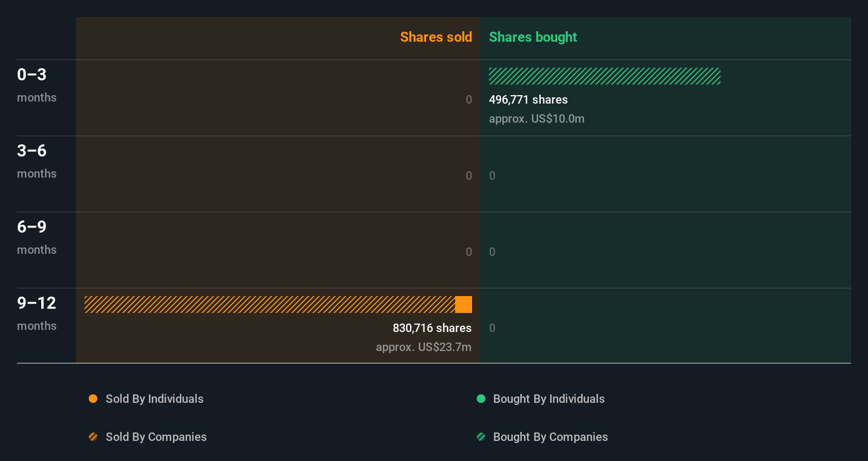Image resolution: width=868 pixels, height=461 pixels.
Task: Click the approx. US$23.7m text
Action: click(x=423, y=347)
